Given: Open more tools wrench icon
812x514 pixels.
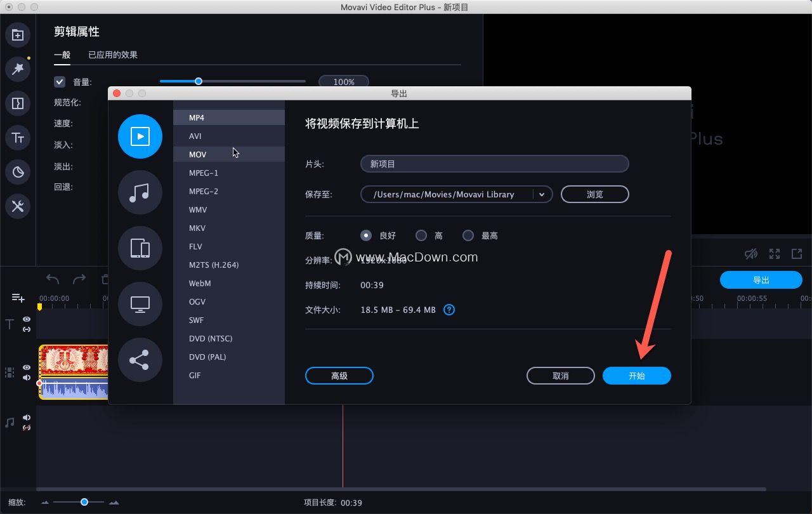Looking at the screenshot, I should pyautogui.click(x=18, y=206).
